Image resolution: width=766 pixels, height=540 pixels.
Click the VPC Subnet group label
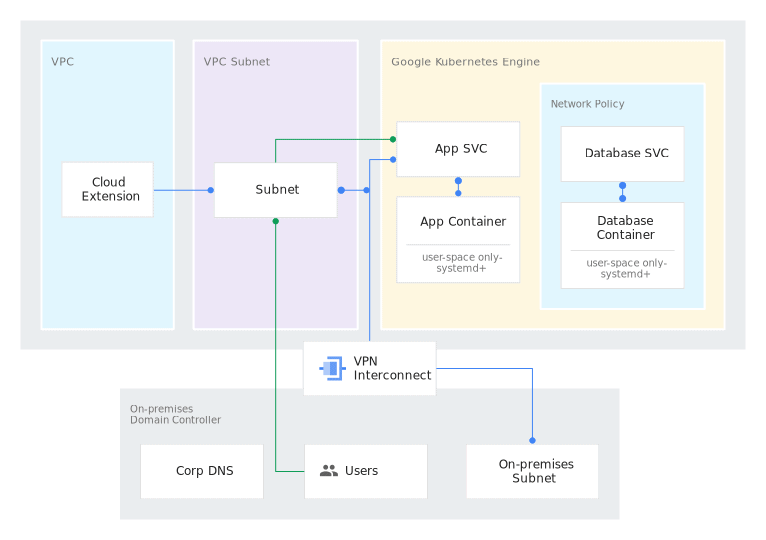coord(237,62)
